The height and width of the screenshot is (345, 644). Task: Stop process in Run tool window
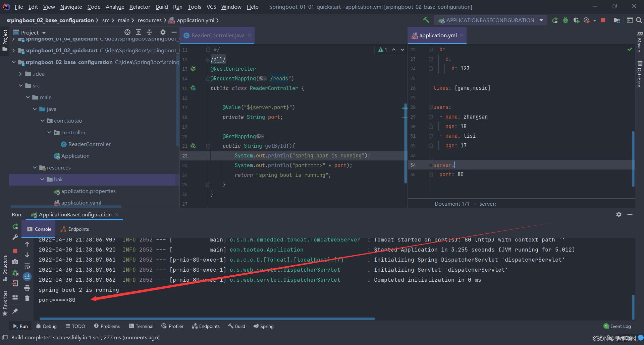pos(15,251)
